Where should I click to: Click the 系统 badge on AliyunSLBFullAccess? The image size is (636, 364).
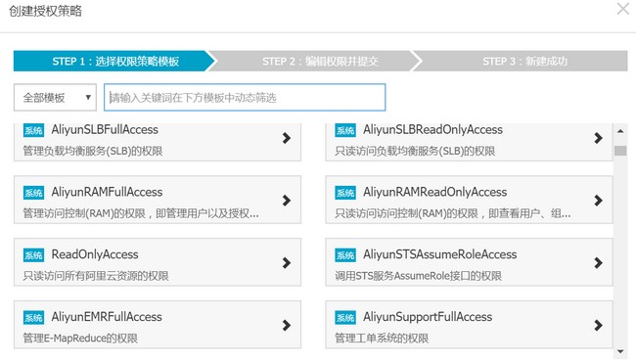click(x=33, y=130)
